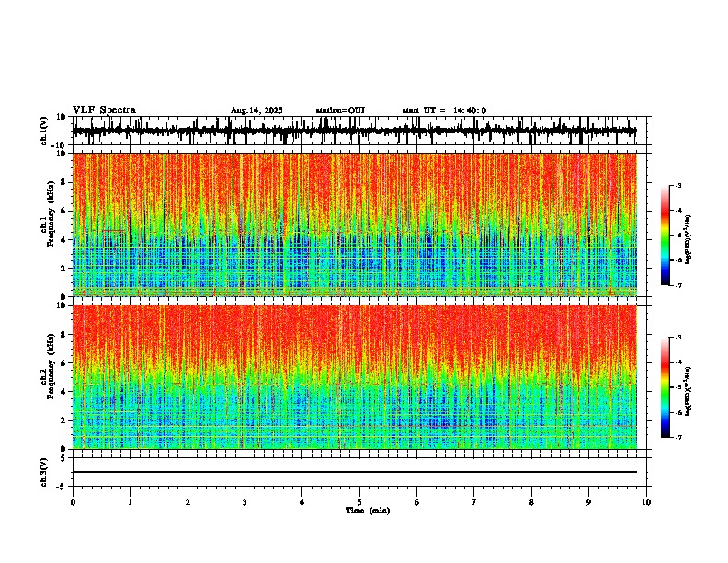728x563 pixels.
Task: Click the "4" kHz tick on ch.2 frequency axis
Action: 63,392
